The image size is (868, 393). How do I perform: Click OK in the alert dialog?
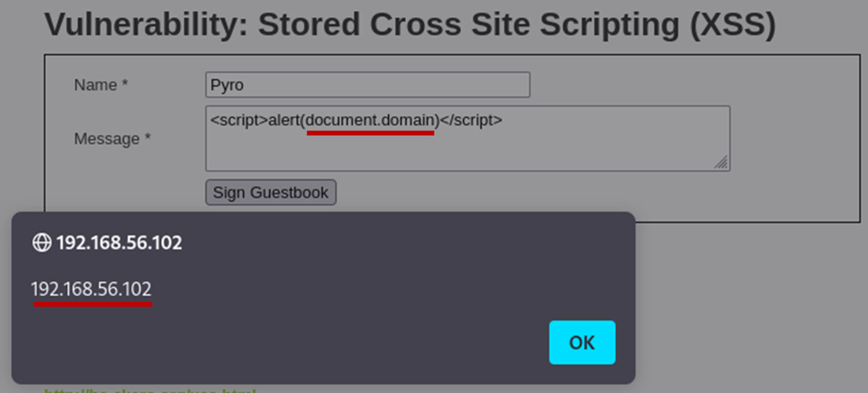click(582, 342)
